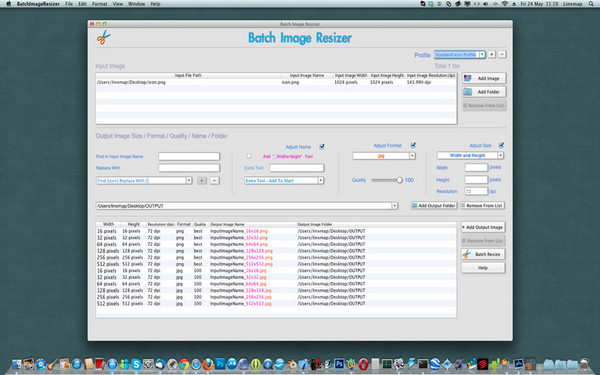Click the Help button below Batch Resize
The width and height of the screenshot is (600, 375).
(483, 268)
